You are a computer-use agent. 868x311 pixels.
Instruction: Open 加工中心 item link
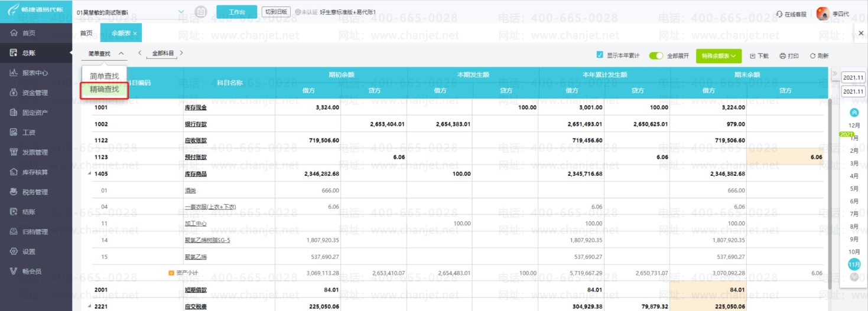(196, 224)
